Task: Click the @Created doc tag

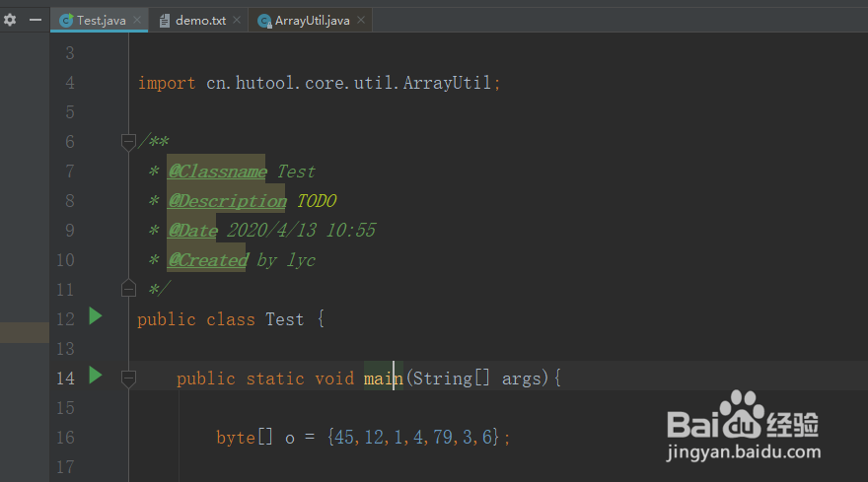Action: click(x=207, y=260)
